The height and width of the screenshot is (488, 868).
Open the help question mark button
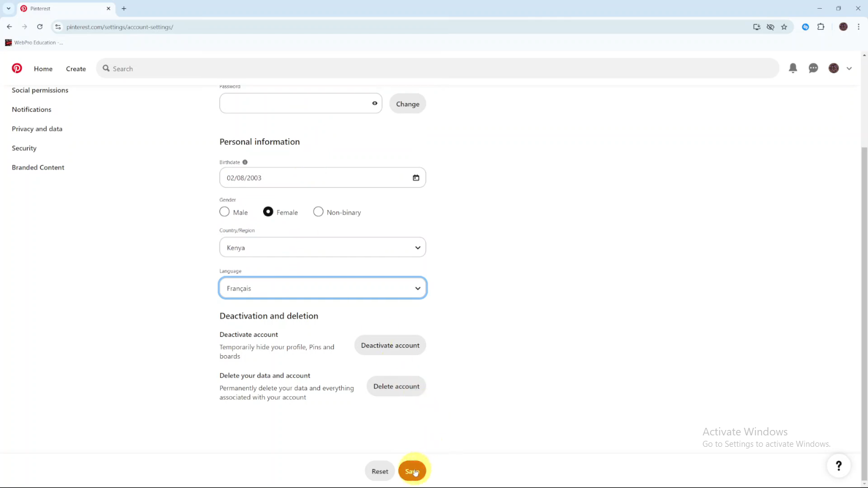pyautogui.click(x=839, y=465)
